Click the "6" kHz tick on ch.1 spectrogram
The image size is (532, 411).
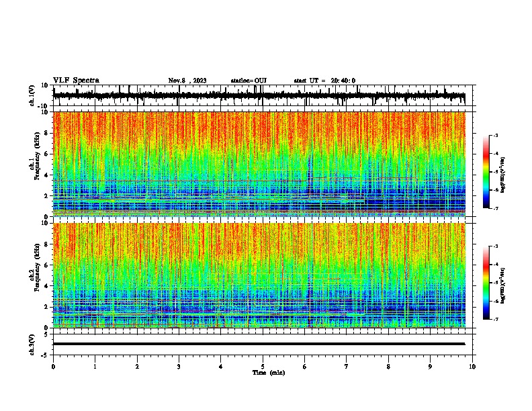tap(46, 154)
